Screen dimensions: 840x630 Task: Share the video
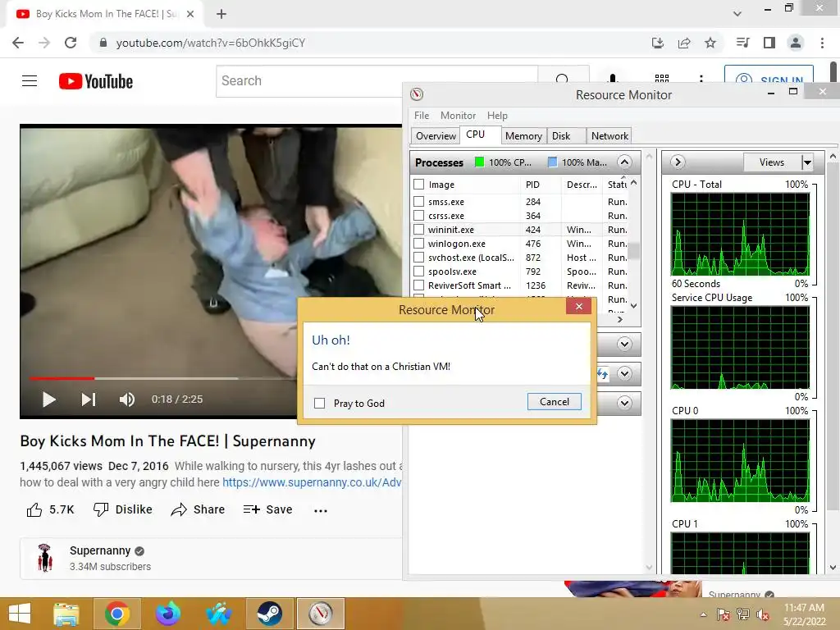pyautogui.click(x=198, y=509)
